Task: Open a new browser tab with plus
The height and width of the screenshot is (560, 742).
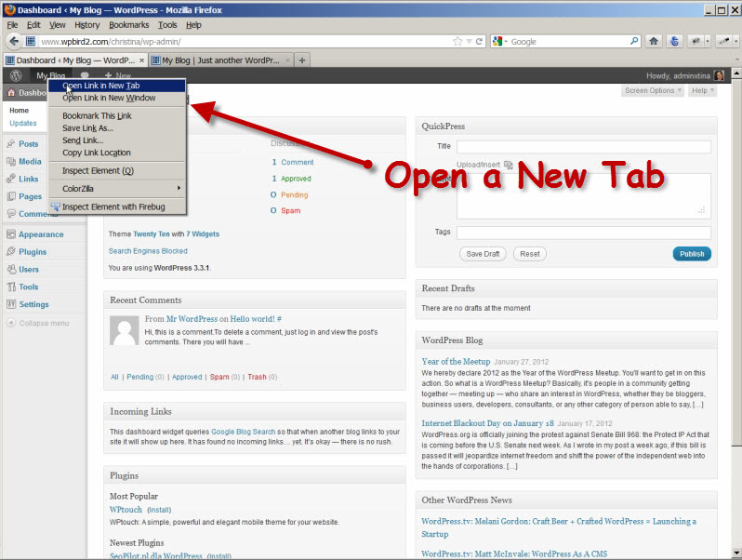Action: coord(302,60)
